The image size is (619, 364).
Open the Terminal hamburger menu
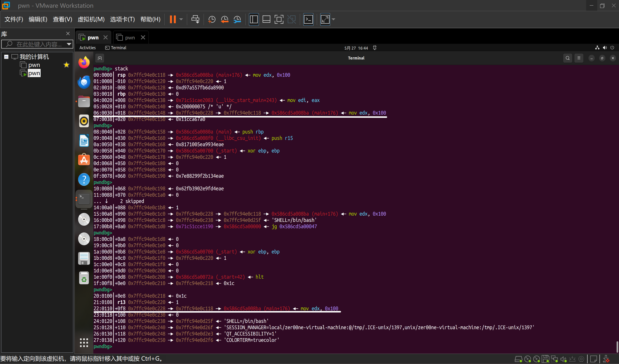(x=579, y=58)
